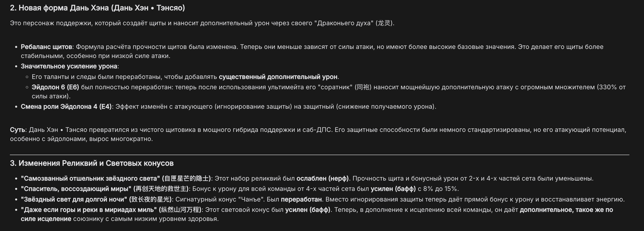Click "Самозванный отшельник звёздного света" relic name
The image size is (644, 231).
90,179
